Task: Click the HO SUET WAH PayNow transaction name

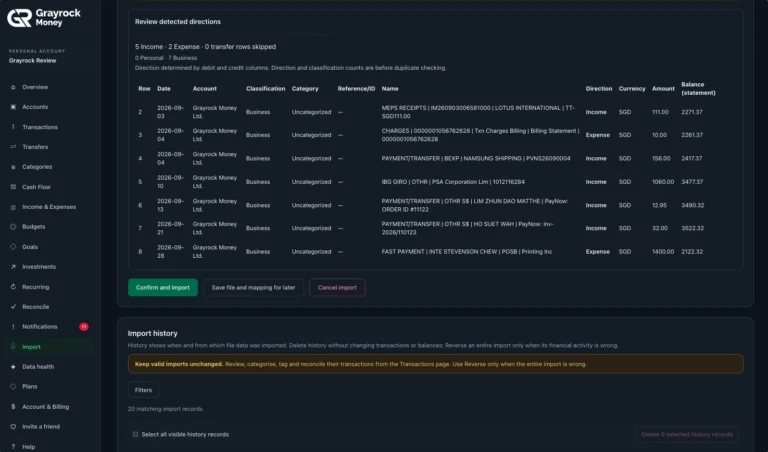Action: coord(467,228)
